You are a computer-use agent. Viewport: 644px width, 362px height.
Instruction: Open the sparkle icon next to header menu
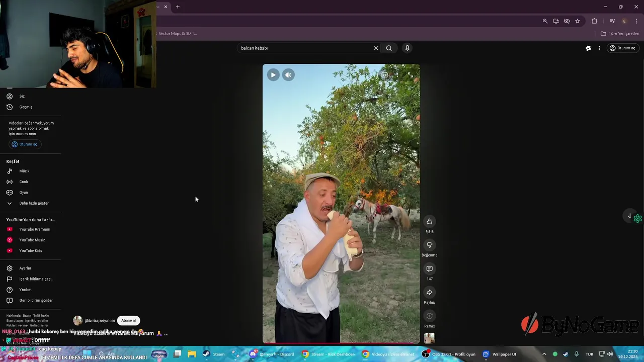588,48
